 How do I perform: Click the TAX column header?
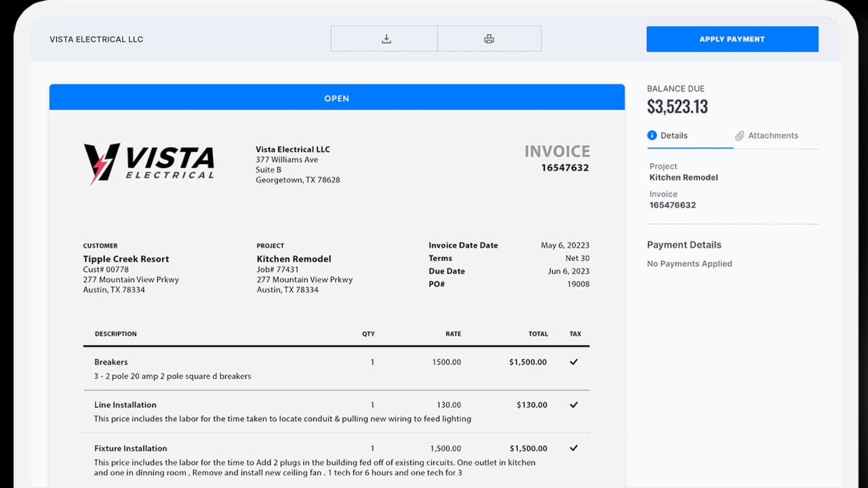point(575,333)
